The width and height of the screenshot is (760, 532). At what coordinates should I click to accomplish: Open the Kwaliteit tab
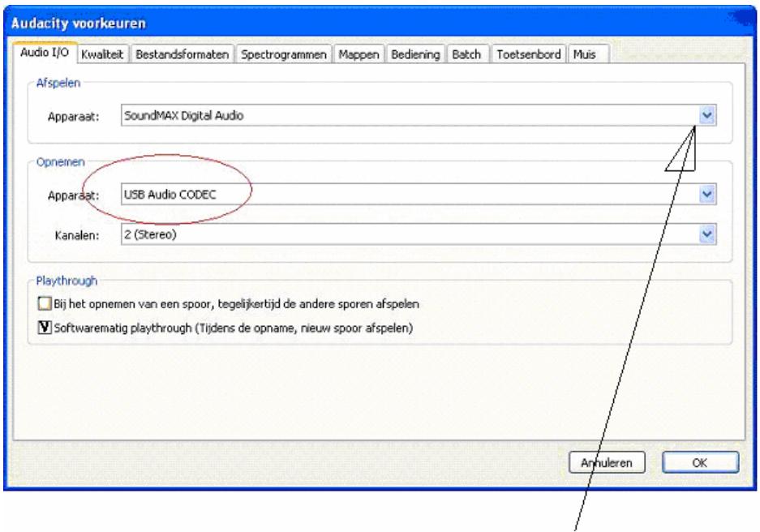102,54
